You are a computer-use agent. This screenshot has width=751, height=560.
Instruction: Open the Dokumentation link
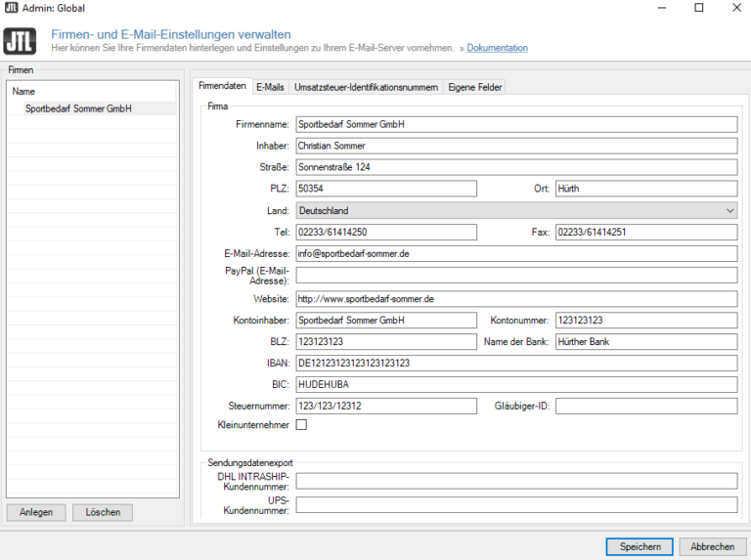tap(497, 48)
